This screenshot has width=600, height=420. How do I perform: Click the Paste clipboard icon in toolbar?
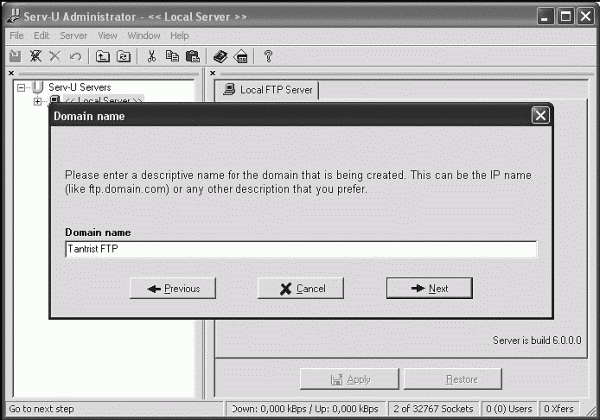pyautogui.click(x=193, y=57)
